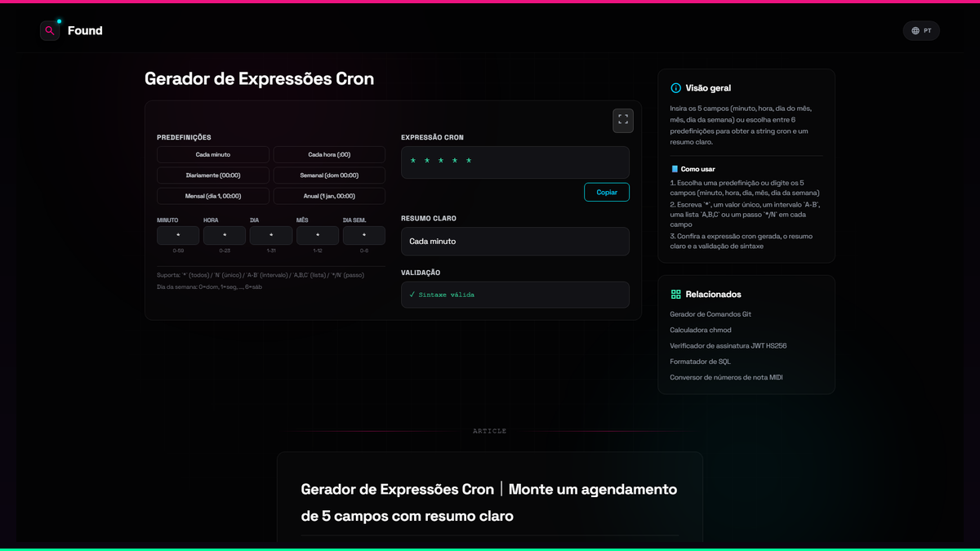Open the Formatador de SQL link
This screenshot has height=551, width=980.
[x=701, y=362]
